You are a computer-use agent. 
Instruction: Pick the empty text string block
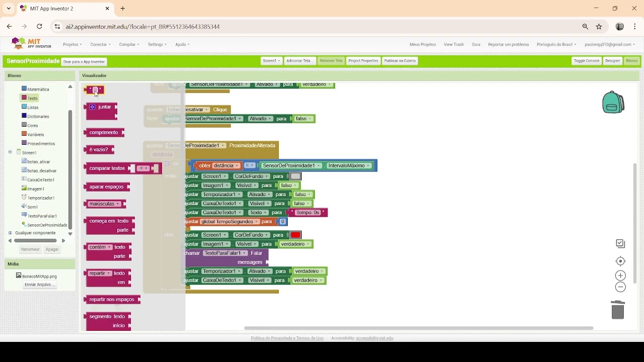[95, 90]
